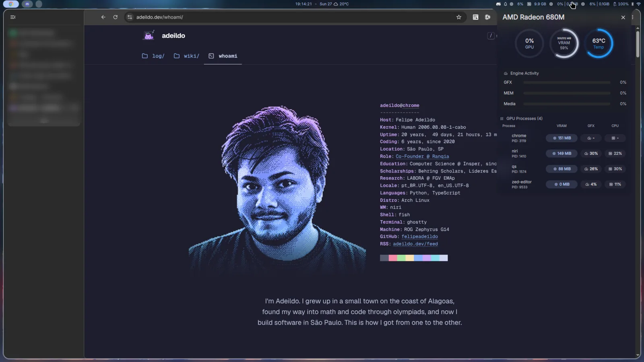
Task: Click the zed-editor 11% CPU badge
Action: tap(615, 184)
